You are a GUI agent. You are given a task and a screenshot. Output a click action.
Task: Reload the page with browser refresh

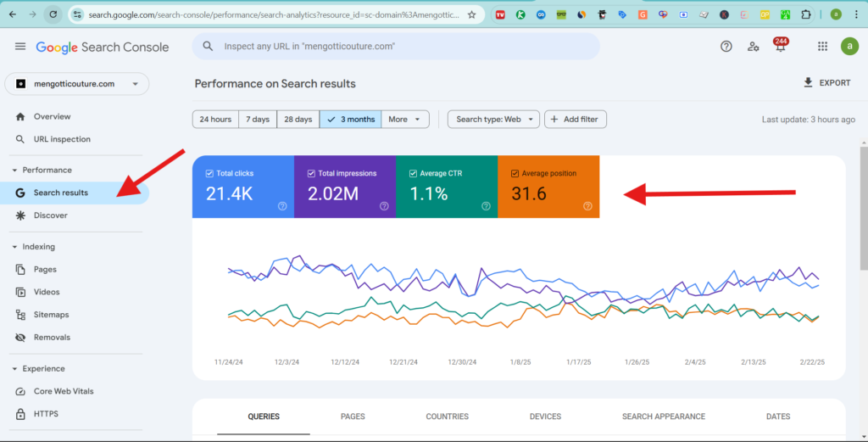coord(53,14)
